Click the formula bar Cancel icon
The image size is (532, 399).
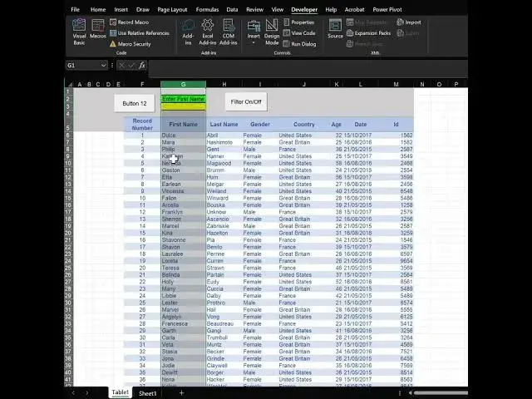(122, 65)
